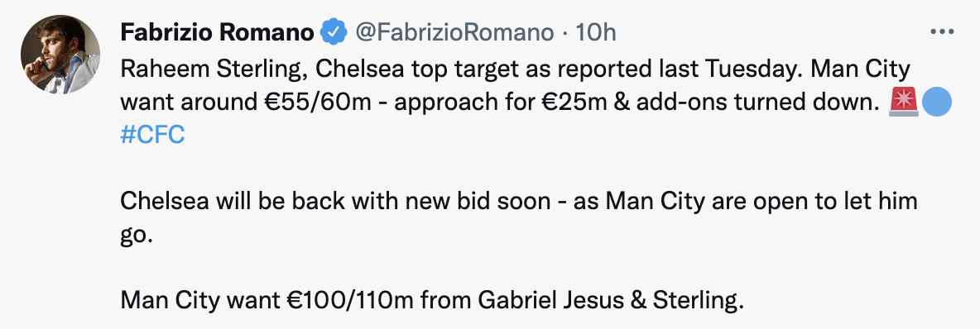Click the line starting 'Raheem Sterling, Chelsea top target'
980x329 pixels.
coord(515,69)
